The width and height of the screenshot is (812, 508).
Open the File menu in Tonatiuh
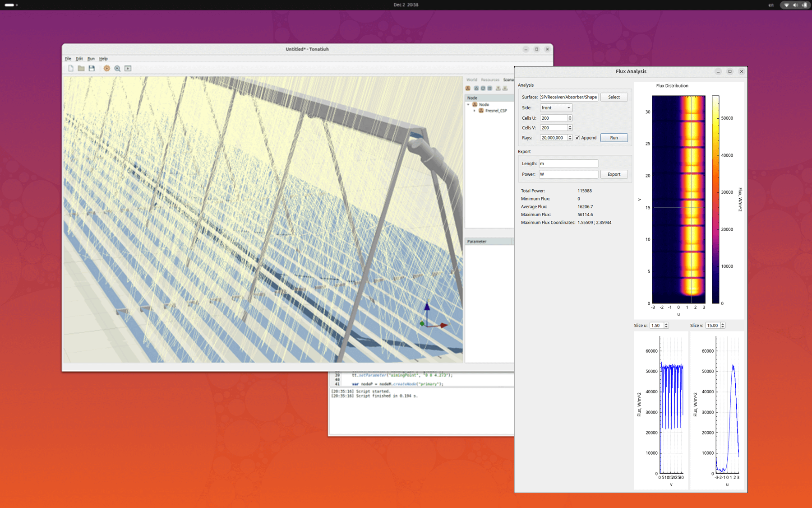pos(68,59)
